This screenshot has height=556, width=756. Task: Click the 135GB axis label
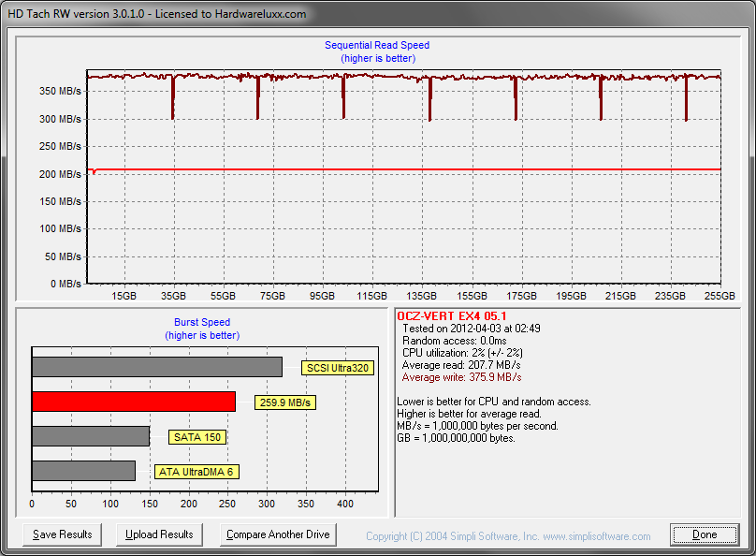click(x=421, y=296)
